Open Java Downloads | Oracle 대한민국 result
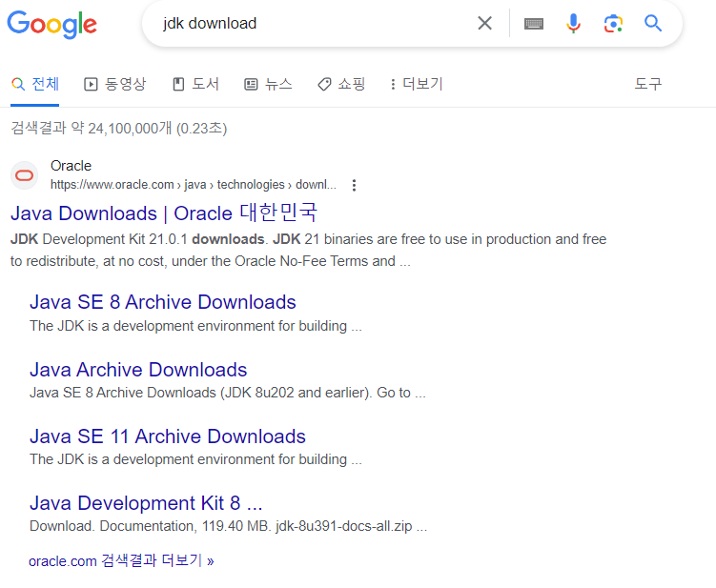 tap(164, 213)
